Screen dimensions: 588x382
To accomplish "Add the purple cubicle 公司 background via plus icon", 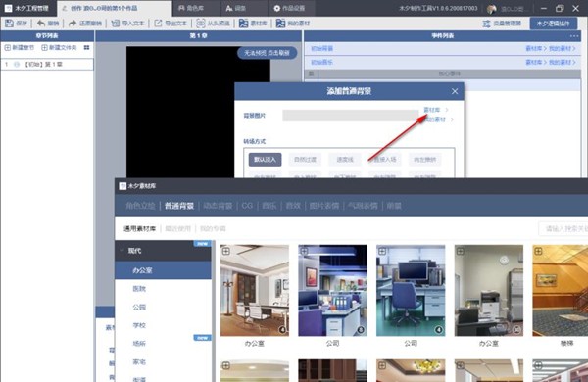I will (304, 251).
